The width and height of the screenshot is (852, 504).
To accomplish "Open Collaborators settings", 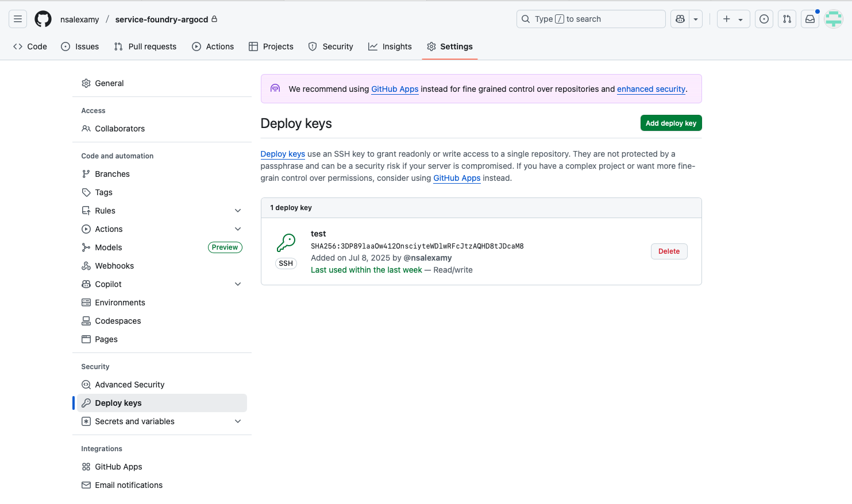I will click(162, 129).
